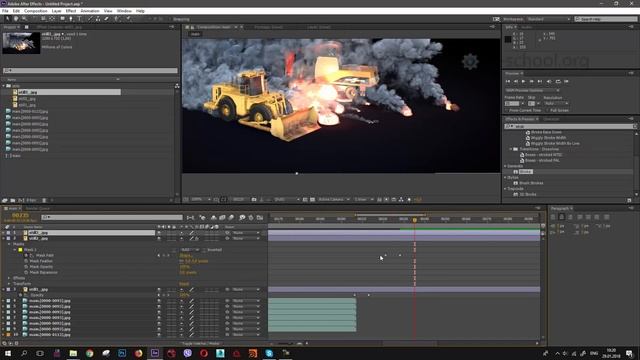Screen dimensions: 640x360
Task: Open the Effect menu
Action: [x=71, y=11]
